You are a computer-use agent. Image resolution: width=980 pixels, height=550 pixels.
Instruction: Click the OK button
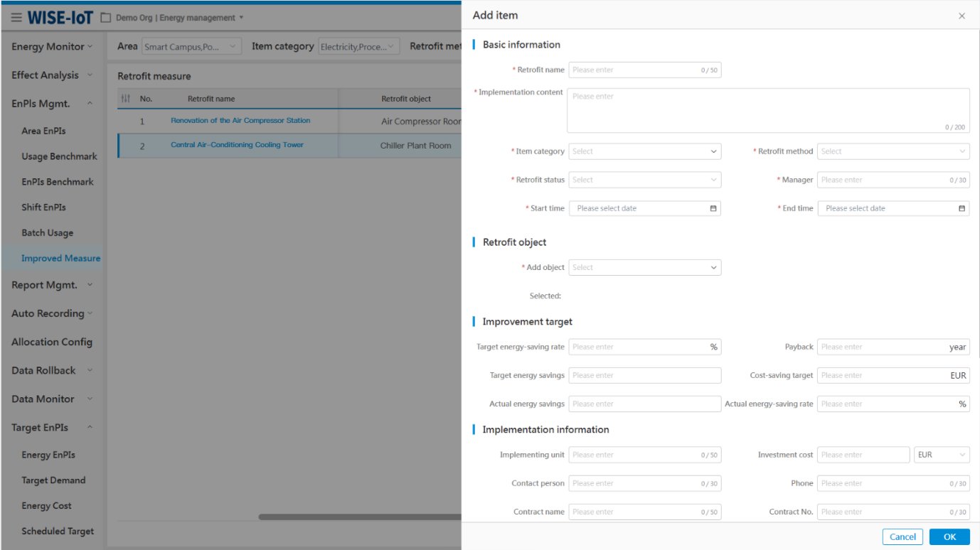(x=949, y=536)
